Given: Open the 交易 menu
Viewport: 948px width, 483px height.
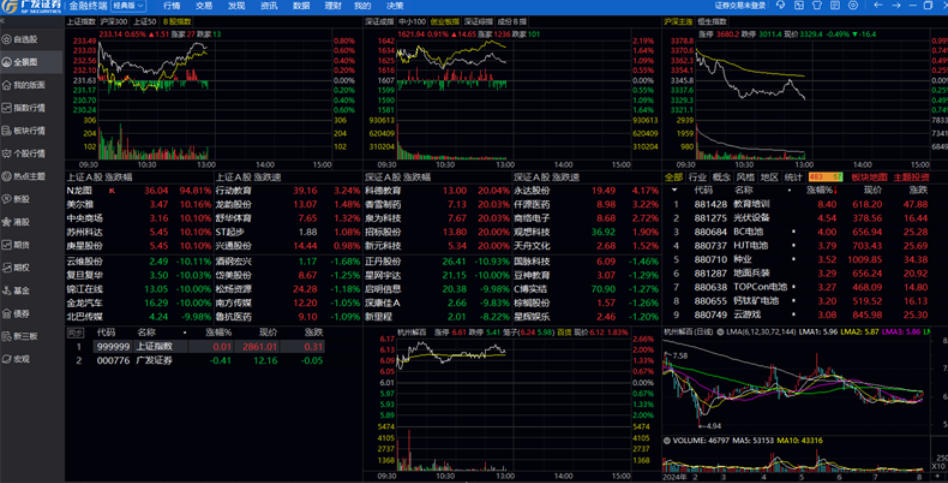Looking at the screenshot, I should click(x=204, y=5).
